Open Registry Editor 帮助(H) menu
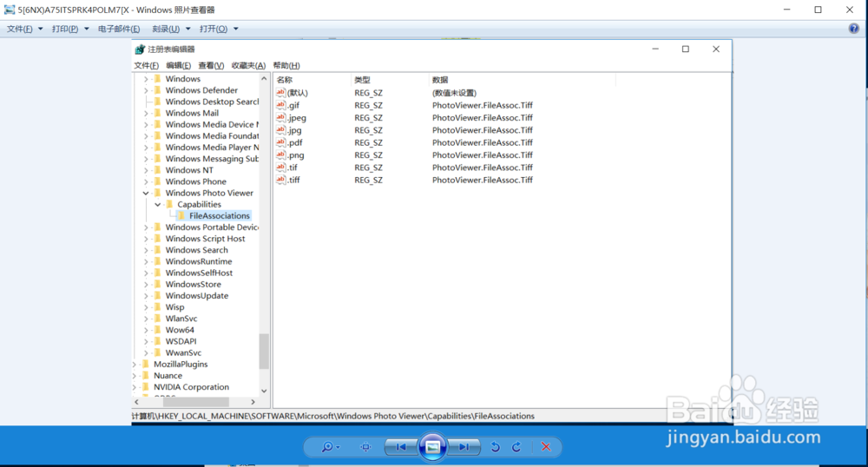The image size is (868, 467). click(x=286, y=65)
